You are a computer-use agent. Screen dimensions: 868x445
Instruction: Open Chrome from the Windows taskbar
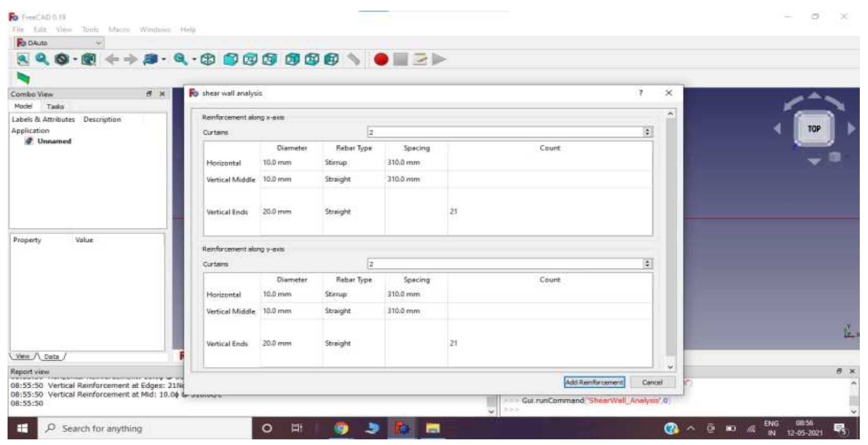tap(341, 428)
